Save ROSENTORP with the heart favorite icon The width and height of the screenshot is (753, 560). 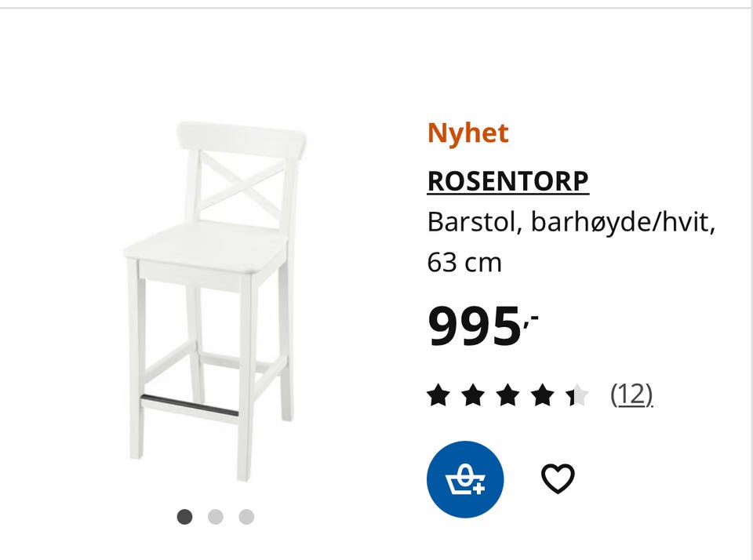558,478
